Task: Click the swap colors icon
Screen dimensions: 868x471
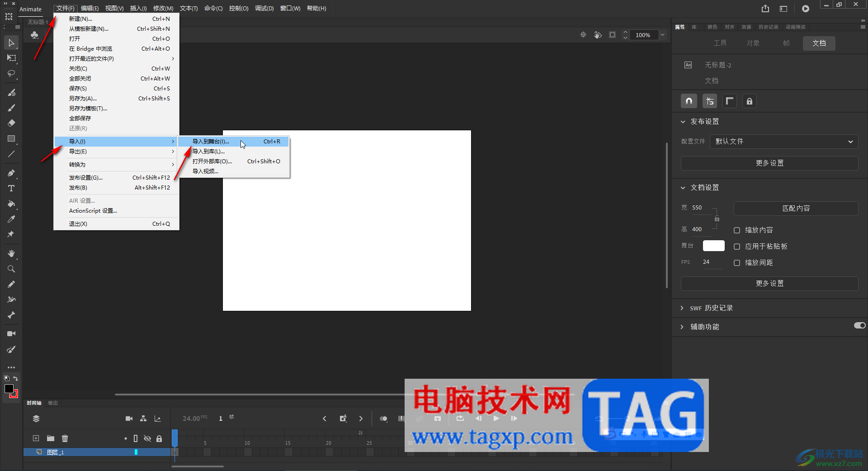Action: point(15,379)
